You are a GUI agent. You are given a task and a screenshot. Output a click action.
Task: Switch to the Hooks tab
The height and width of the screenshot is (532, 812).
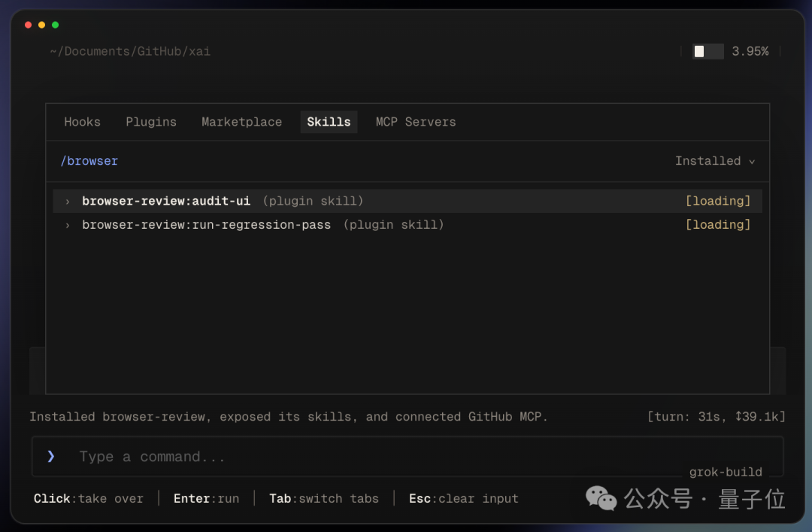click(82, 122)
